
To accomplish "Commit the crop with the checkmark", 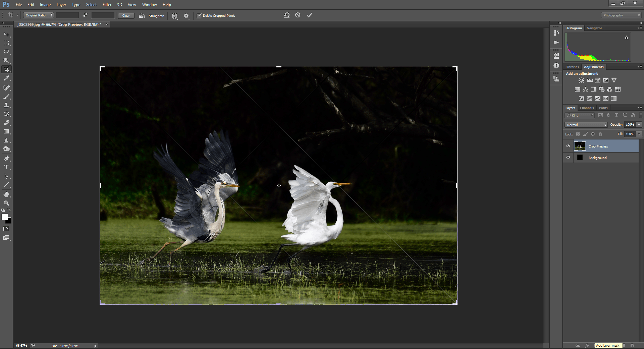I will (309, 15).
